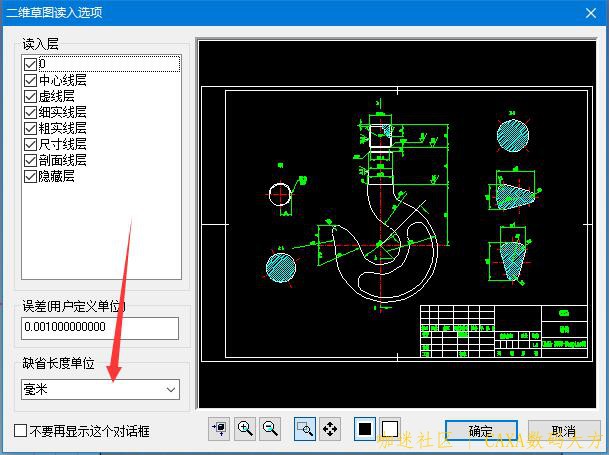Toggle the 虚线层 layer checkbox
The height and width of the screenshot is (455, 609).
[30, 96]
